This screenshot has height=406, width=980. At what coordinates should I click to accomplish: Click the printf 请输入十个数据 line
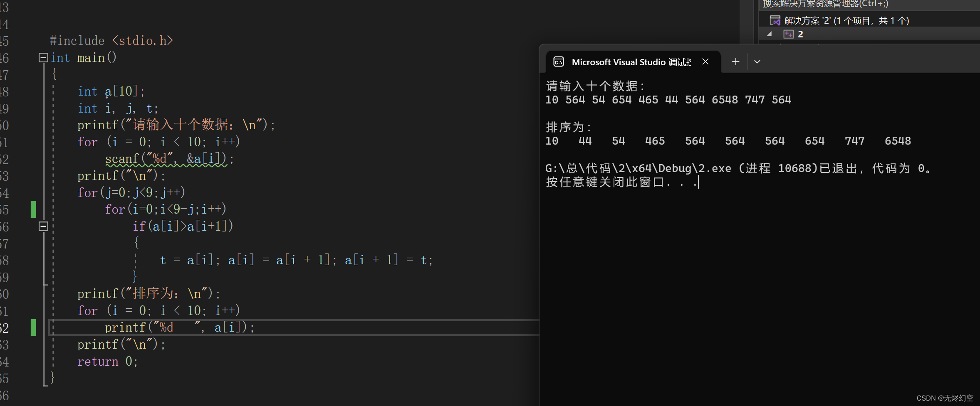(x=176, y=125)
